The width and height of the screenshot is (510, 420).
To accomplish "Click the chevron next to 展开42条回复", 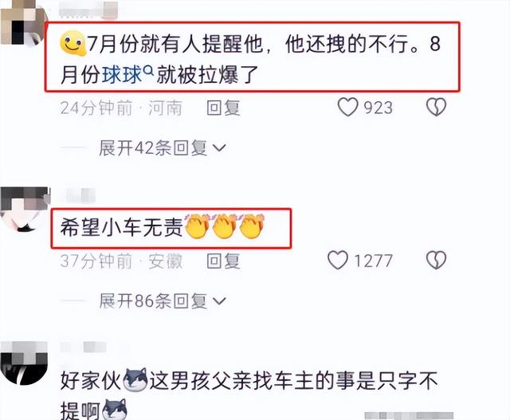I will [219, 148].
